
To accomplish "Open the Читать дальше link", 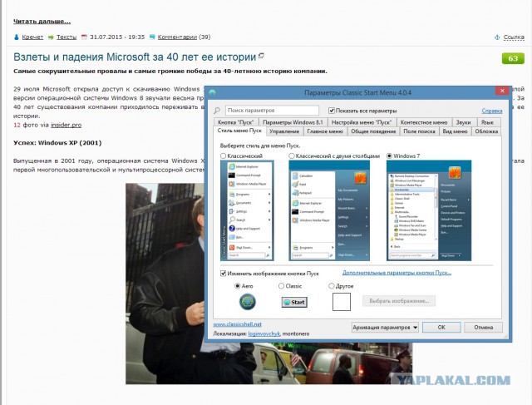I will tap(42, 22).
